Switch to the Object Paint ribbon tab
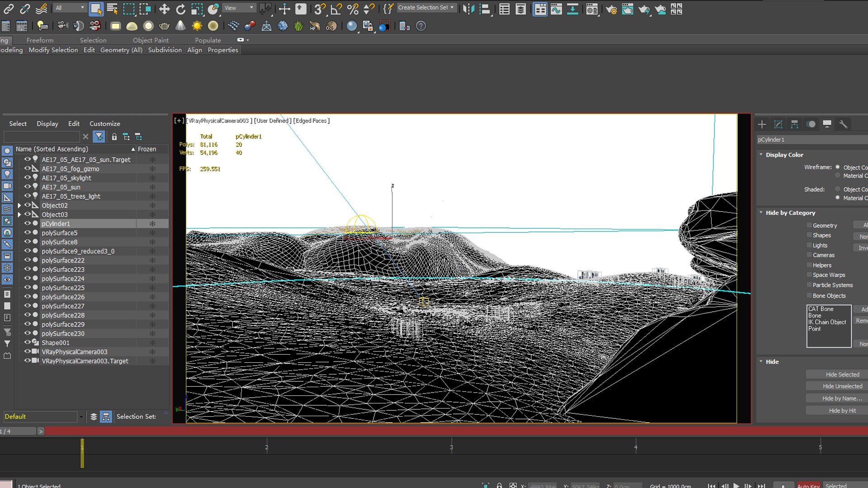Image resolution: width=868 pixels, height=488 pixels. tap(151, 40)
